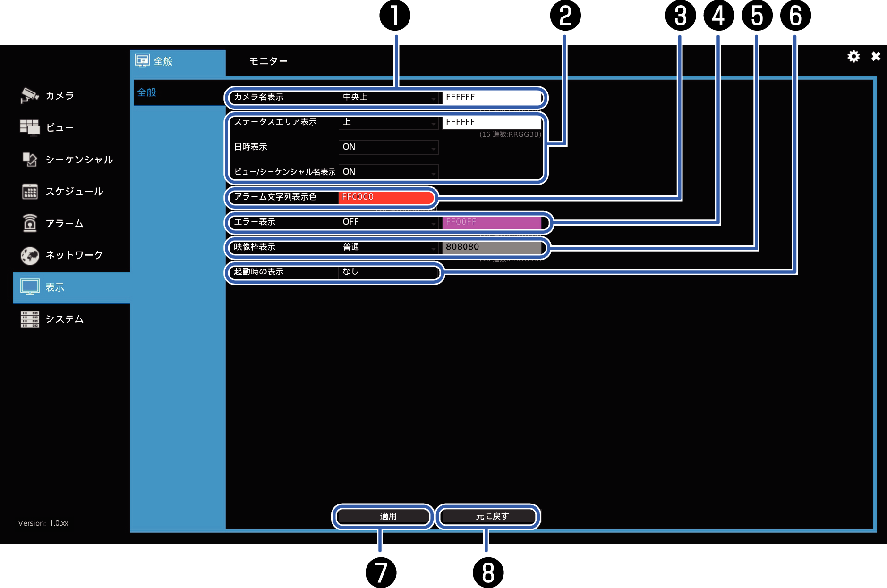This screenshot has width=887, height=588.
Task: Click the Version: 1.0.xx text
Action: (43, 523)
